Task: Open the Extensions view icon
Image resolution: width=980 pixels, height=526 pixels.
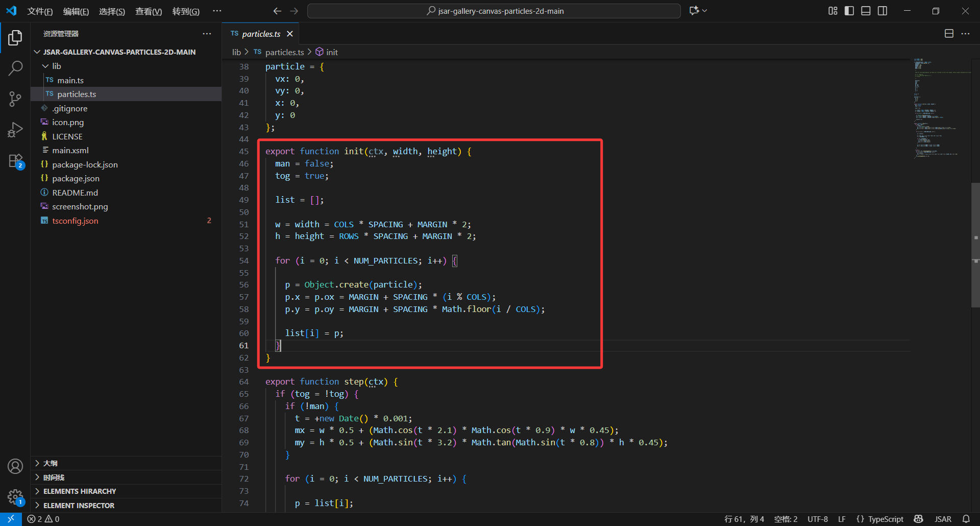Action: point(15,161)
